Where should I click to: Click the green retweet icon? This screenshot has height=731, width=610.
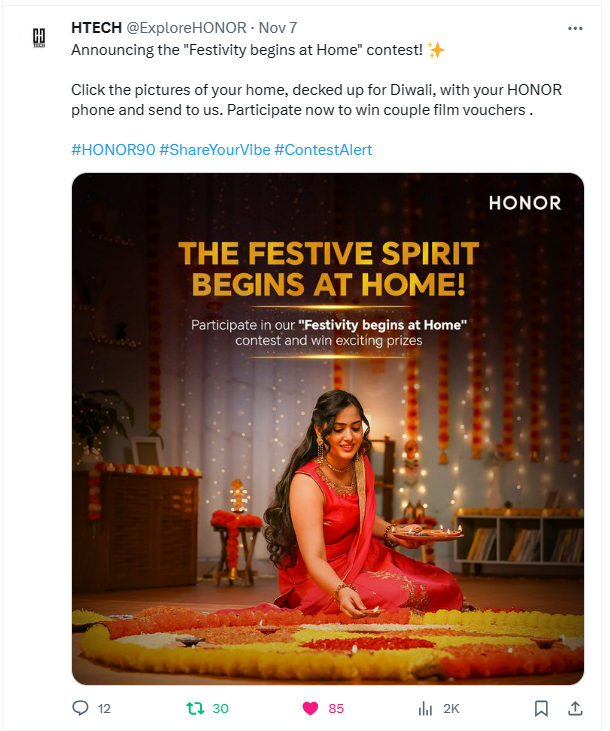195,709
